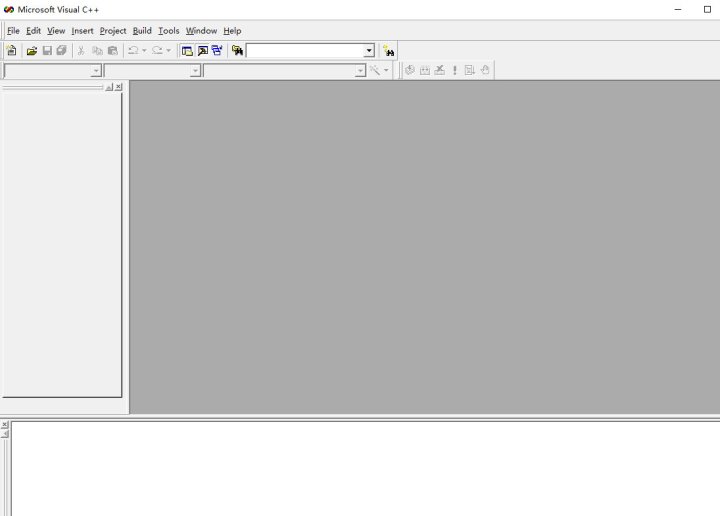720x516 pixels.
Task: Expand the WizardBar actions wand dropdown arrow
Action: tap(386, 71)
